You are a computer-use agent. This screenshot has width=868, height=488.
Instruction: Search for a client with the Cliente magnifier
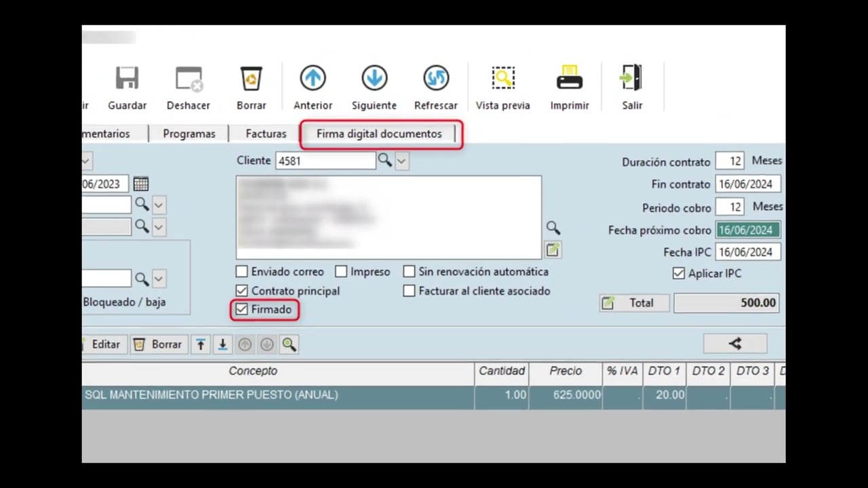pyautogui.click(x=384, y=161)
